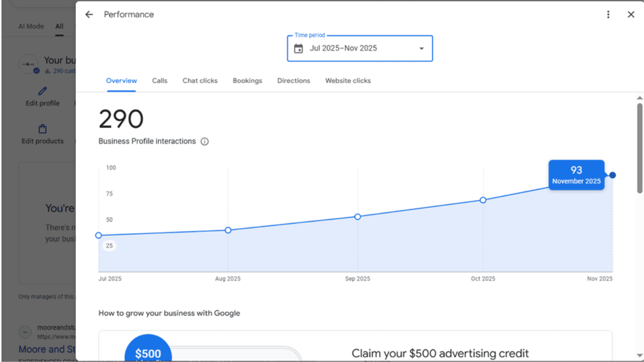Switch to the Calls tab
Viewport: 644px width, 362px height.
(159, 80)
